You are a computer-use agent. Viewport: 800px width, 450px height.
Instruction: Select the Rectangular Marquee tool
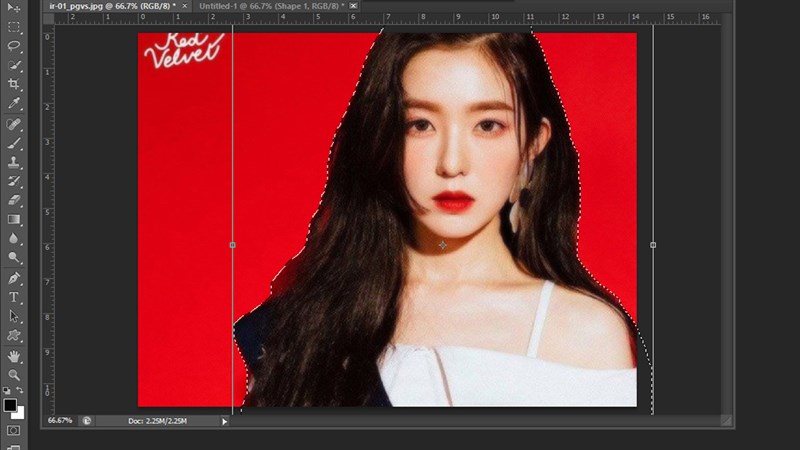[x=14, y=27]
